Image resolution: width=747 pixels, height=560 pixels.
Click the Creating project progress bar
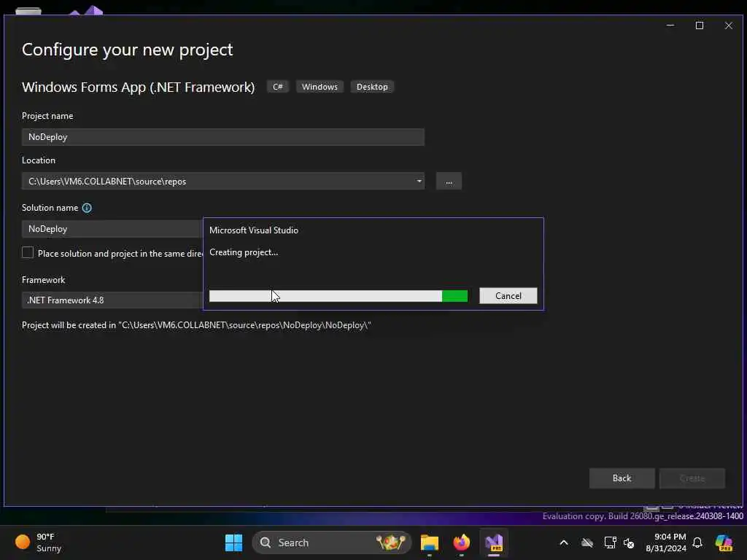[x=338, y=296]
